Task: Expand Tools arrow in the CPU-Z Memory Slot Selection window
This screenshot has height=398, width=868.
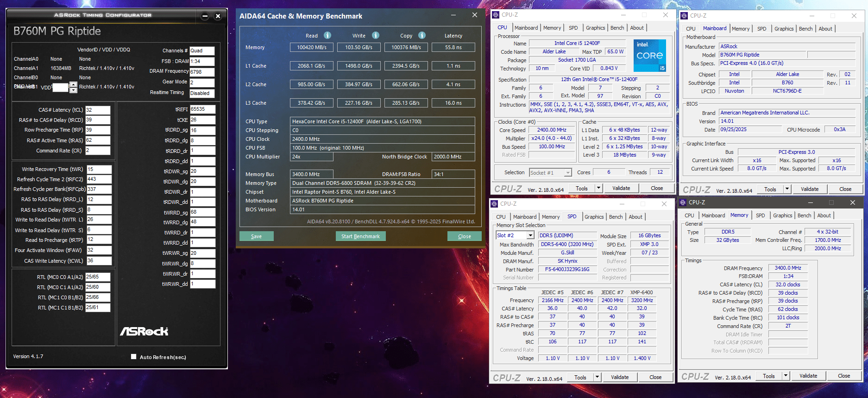Action: 597,377
